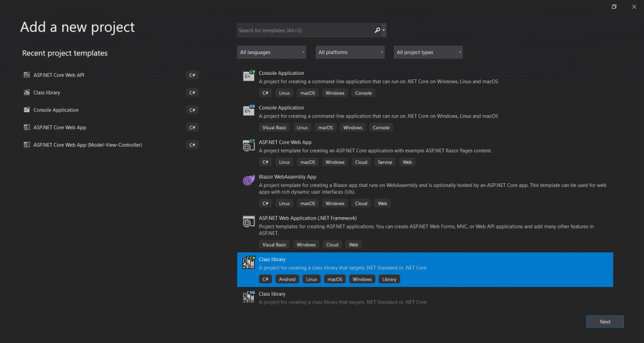Click C# badge beside recent ASP.NET Core Web App
644x343 pixels.
click(x=192, y=127)
